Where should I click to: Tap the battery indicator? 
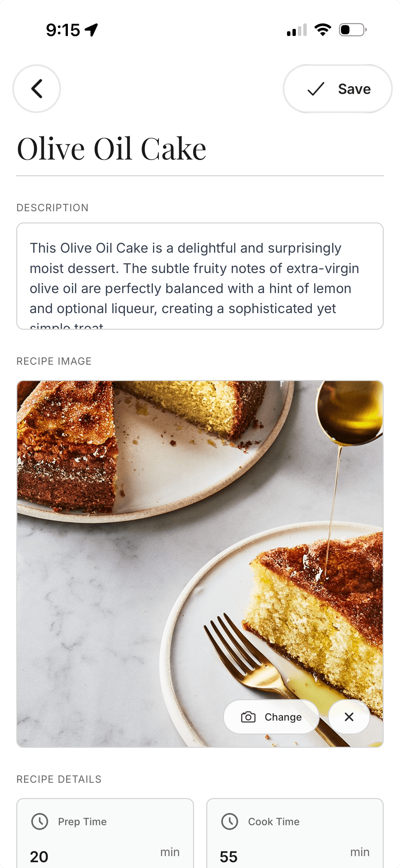pos(353,30)
